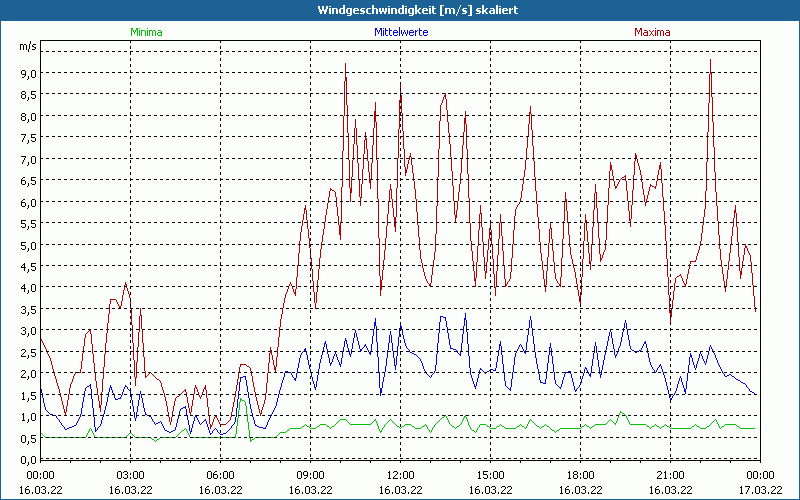Click the 8,5 y-axis value
The width and height of the screenshot is (800, 500).
[29, 94]
